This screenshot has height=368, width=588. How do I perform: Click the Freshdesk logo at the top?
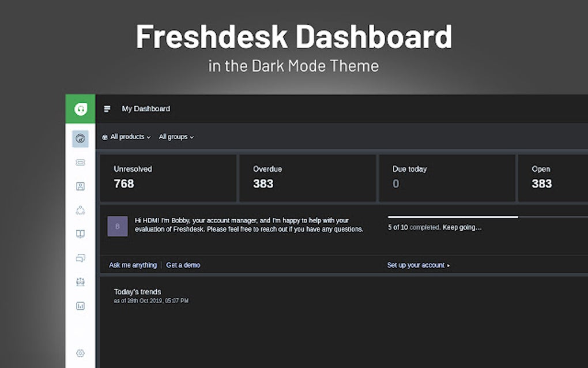pyautogui.click(x=81, y=108)
